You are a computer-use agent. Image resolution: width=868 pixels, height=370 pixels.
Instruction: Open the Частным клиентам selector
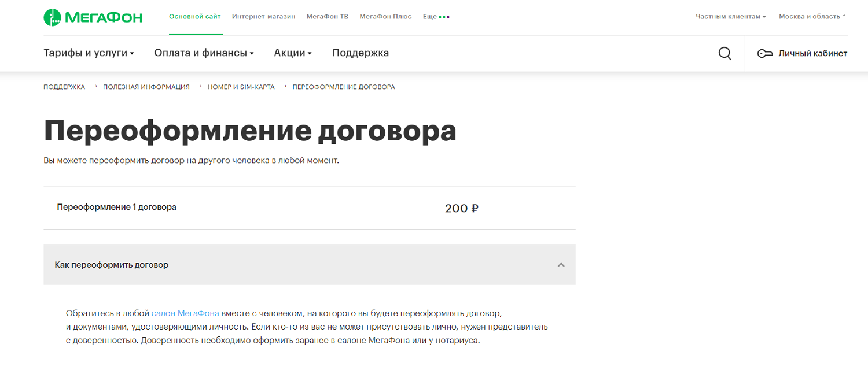730,17
